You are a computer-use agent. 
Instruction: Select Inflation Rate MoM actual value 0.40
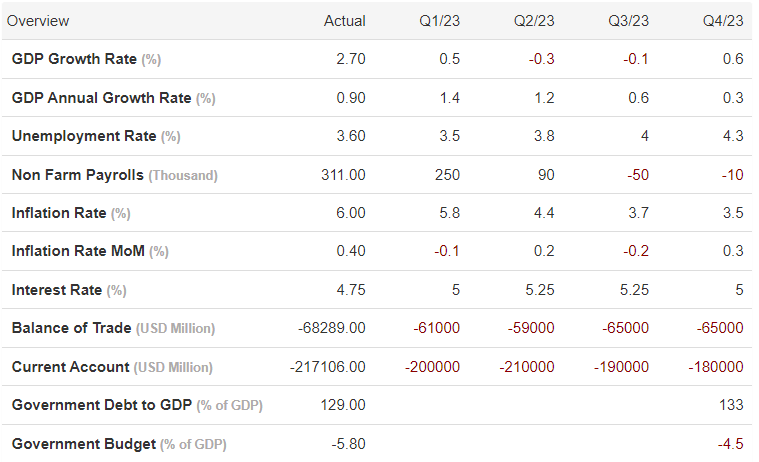[x=351, y=251]
